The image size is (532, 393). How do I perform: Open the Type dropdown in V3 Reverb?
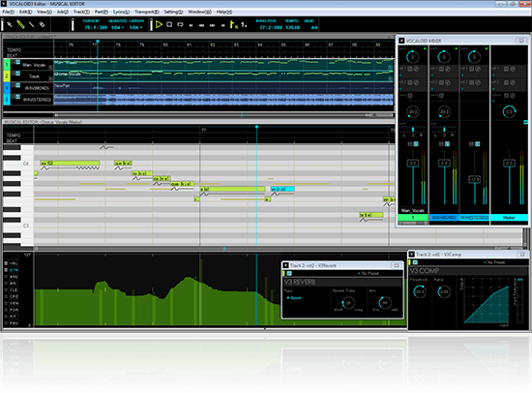point(294,298)
